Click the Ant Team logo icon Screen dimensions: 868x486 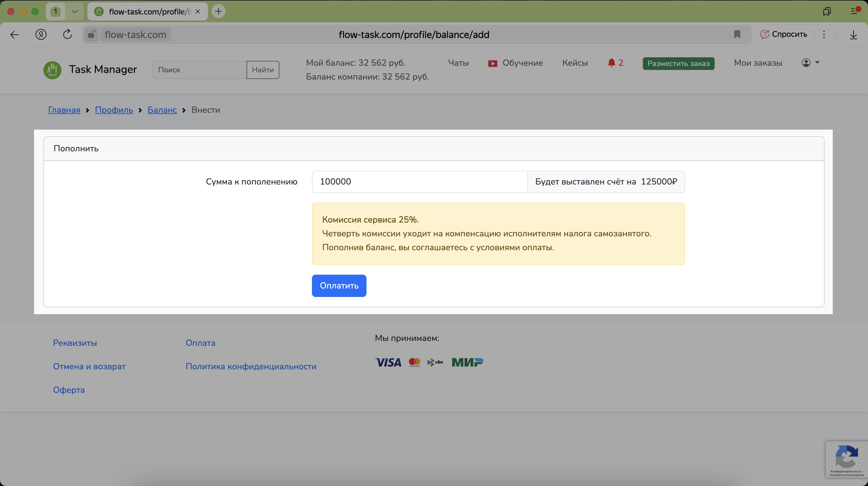pyautogui.click(x=52, y=70)
